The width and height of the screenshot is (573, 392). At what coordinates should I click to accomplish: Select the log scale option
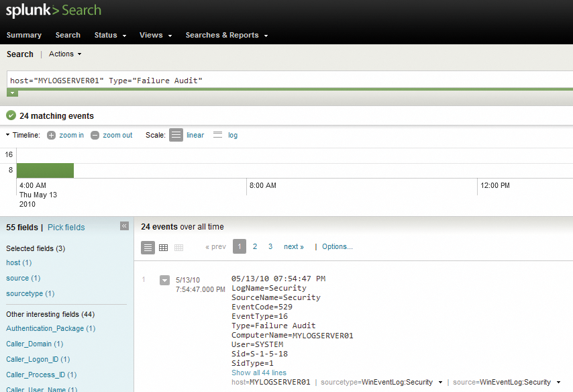pos(232,135)
